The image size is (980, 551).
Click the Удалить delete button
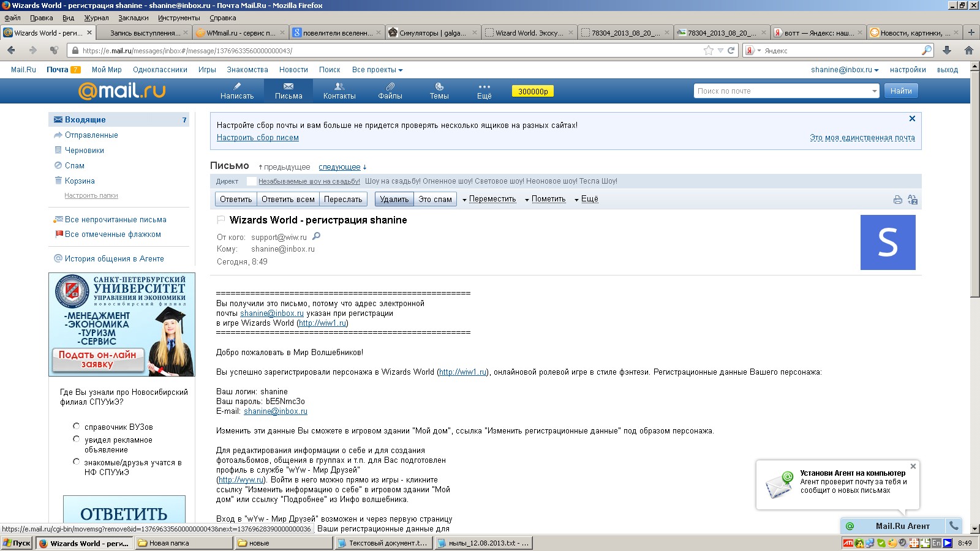tap(394, 199)
